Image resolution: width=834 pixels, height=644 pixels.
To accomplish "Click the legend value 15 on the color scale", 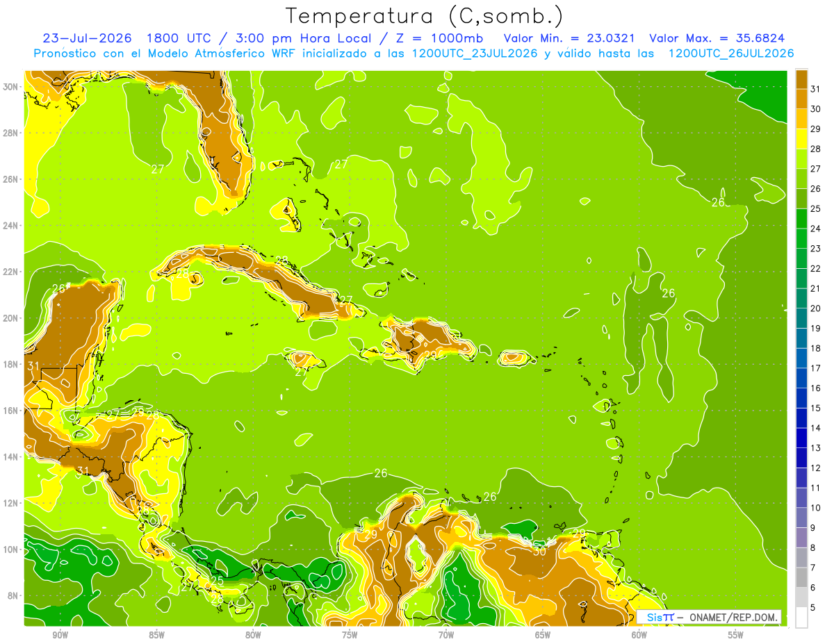I will (815, 408).
